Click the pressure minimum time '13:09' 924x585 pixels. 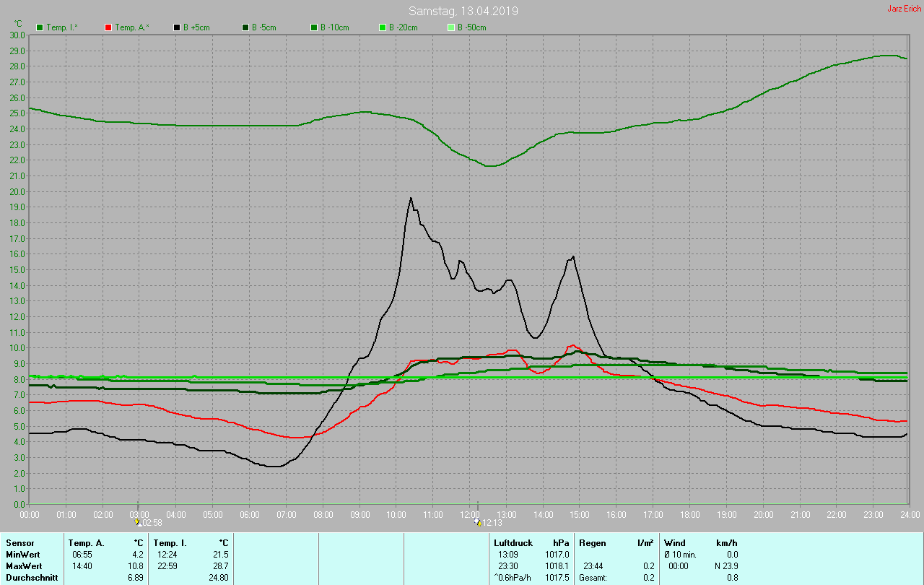coord(508,554)
